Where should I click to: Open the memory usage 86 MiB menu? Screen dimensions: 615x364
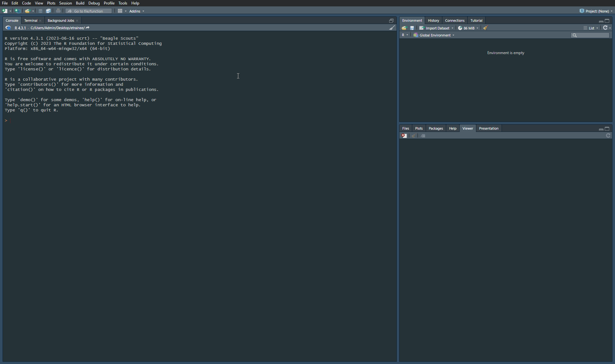coord(469,28)
